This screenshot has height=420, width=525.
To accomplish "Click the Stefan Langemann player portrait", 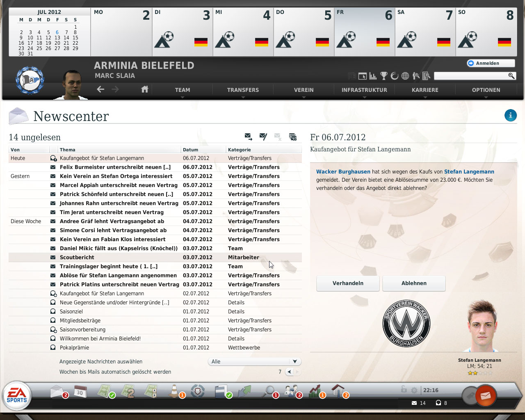I will (x=482, y=326).
